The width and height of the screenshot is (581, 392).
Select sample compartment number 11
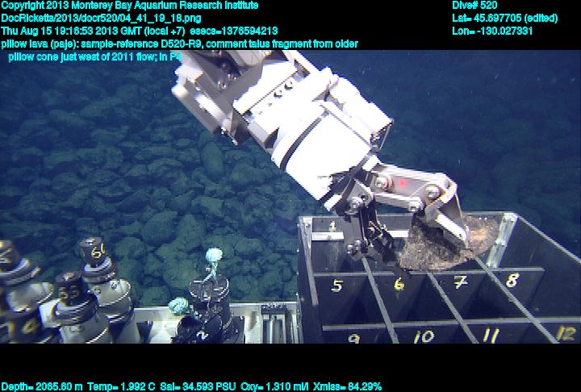point(490,335)
